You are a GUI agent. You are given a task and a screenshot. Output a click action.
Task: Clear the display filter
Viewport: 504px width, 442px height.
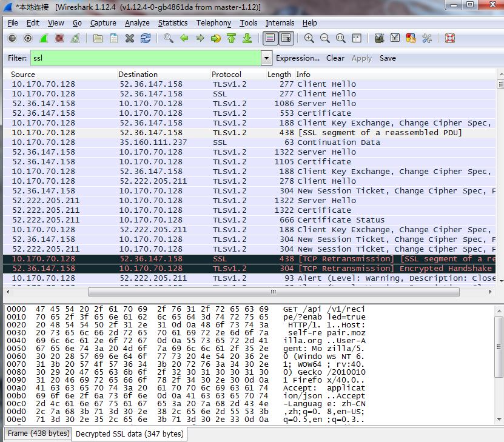coord(335,58)
